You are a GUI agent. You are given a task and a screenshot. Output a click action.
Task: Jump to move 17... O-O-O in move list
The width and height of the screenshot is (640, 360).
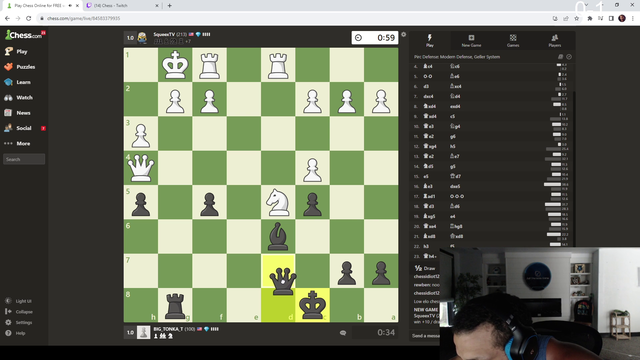(457, 196)
